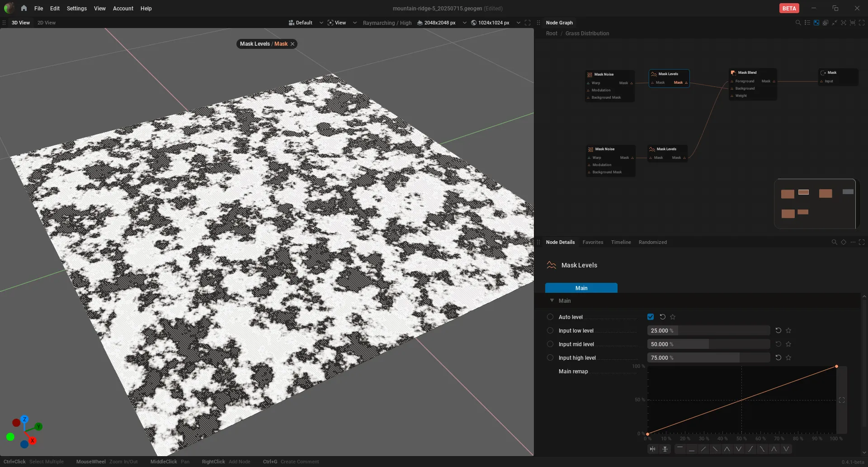
Task: Click the grouped nodes icon in Node Graph
Action: coord(826,23)
